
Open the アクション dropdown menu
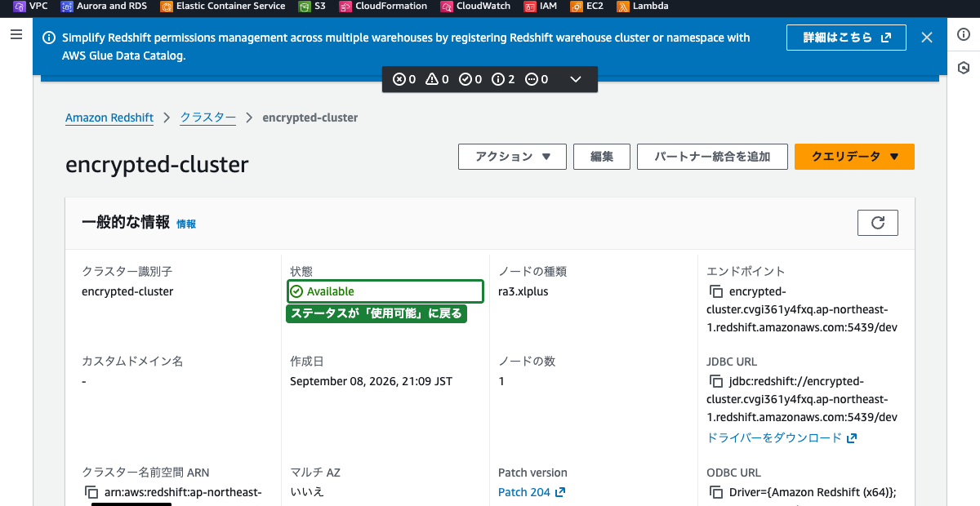click(x=512, y=157)
